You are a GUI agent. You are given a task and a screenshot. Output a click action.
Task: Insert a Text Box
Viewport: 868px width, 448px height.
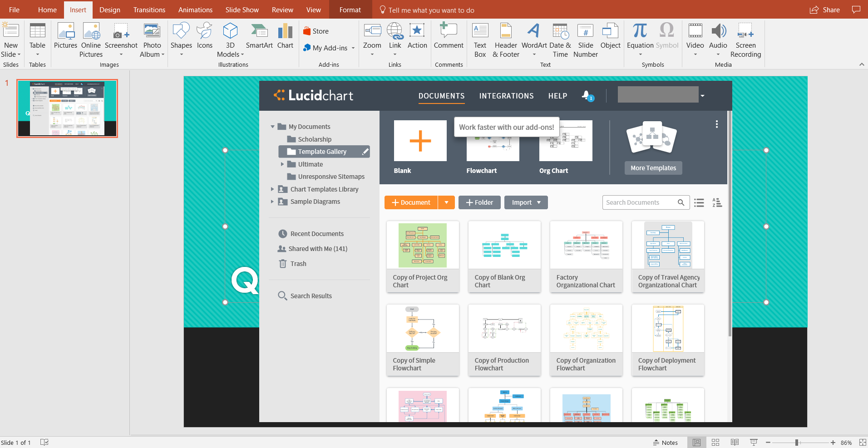tap(480, 40)
